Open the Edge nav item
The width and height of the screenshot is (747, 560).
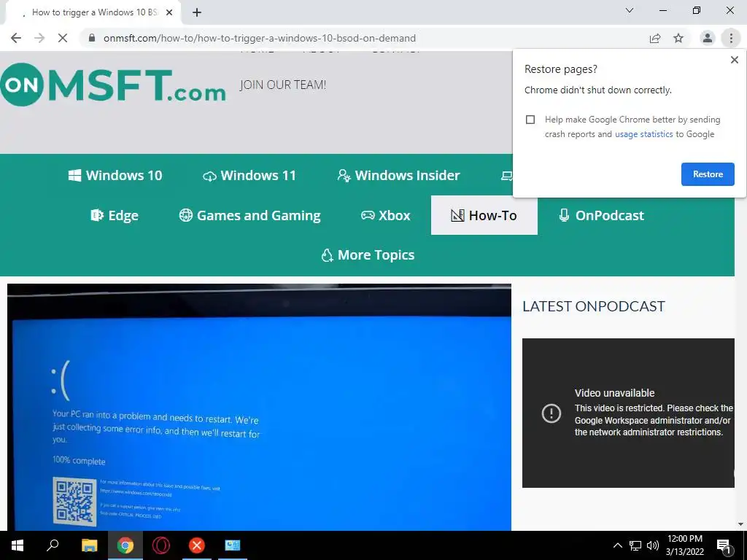pyautogui.click(x=115, y=215)
